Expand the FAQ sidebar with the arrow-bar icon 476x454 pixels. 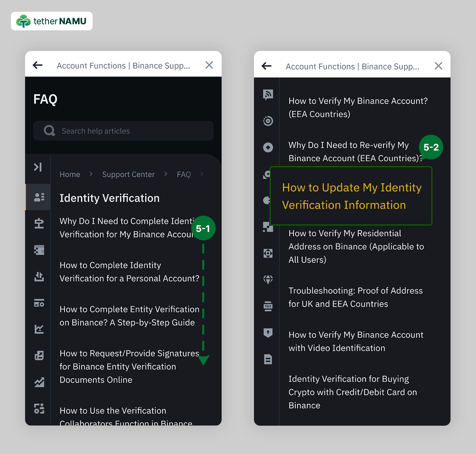pyautogui.click(x=38, y=167)
